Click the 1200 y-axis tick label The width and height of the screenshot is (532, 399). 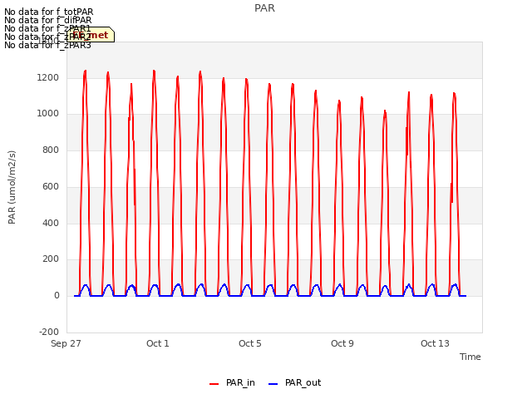click(48, 77)
